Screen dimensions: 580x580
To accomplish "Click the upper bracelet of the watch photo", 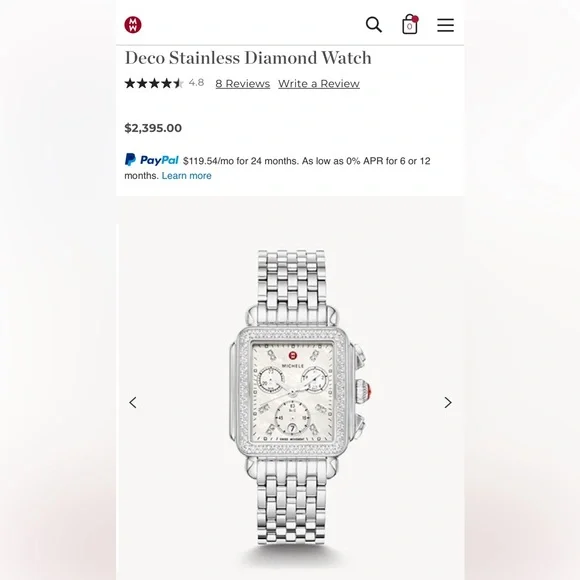I will tap(292, 281).
